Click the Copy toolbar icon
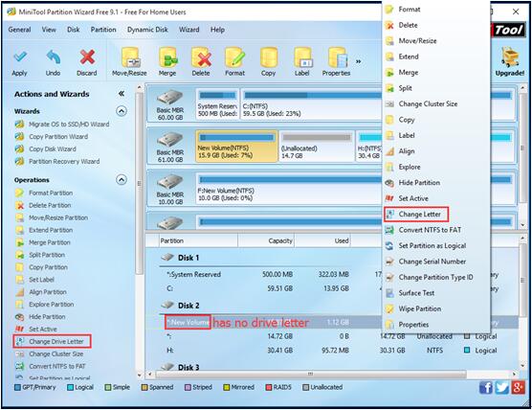The width and height of the screenshot is (532, 410). click(x=268, y=57)
